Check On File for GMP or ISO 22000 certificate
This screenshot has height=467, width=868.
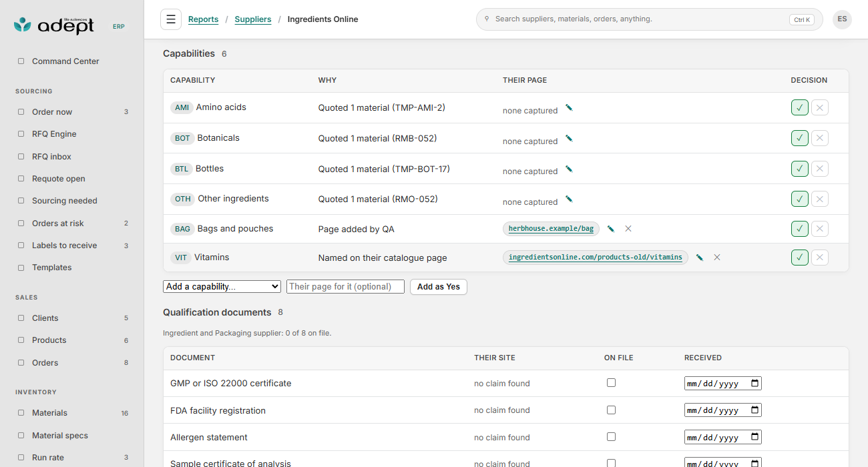(611, 383)
